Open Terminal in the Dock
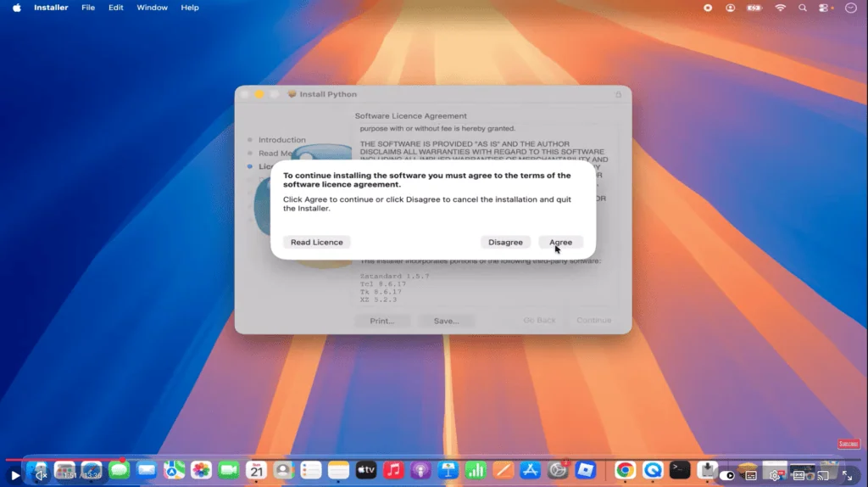 click(680, 470)
